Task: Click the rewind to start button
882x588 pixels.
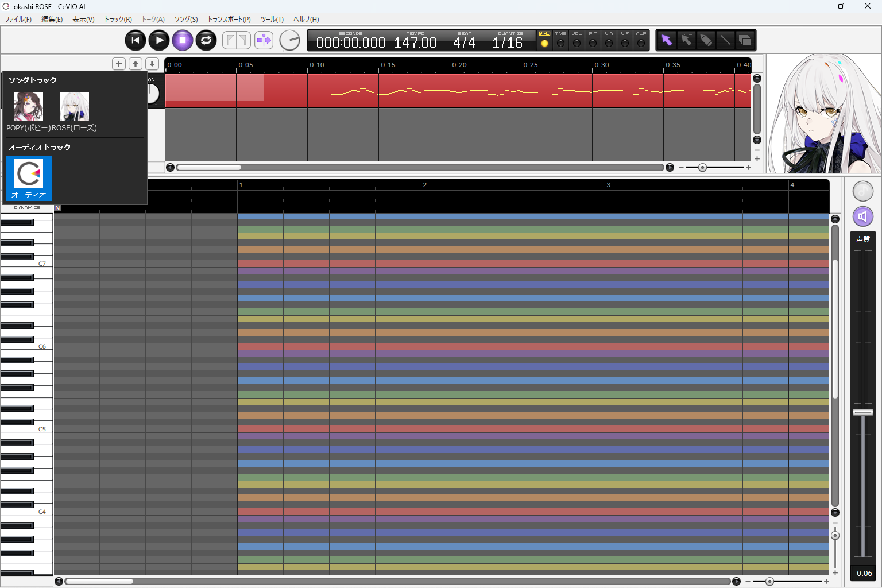Action: [136, 40]
